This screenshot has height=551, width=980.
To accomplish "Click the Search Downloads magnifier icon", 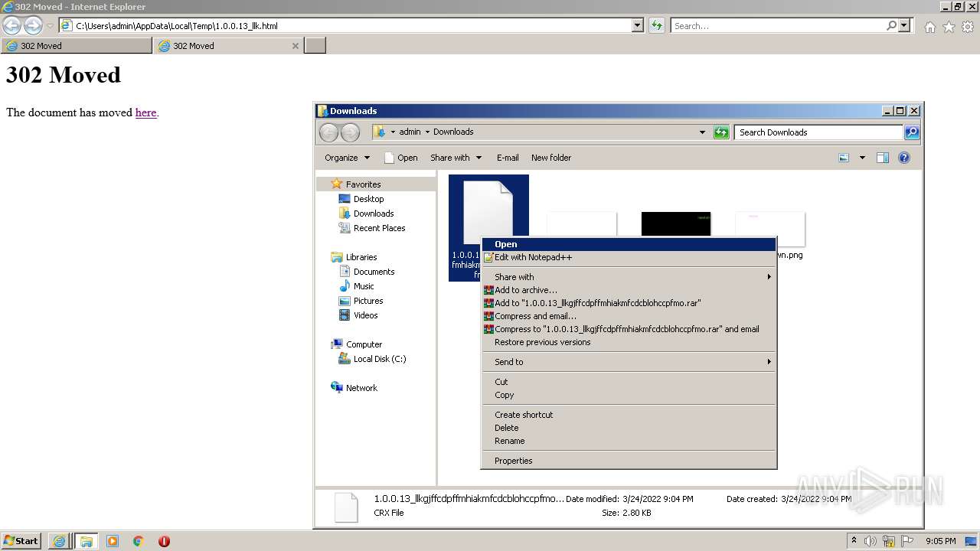I will [x=911, y=132].
